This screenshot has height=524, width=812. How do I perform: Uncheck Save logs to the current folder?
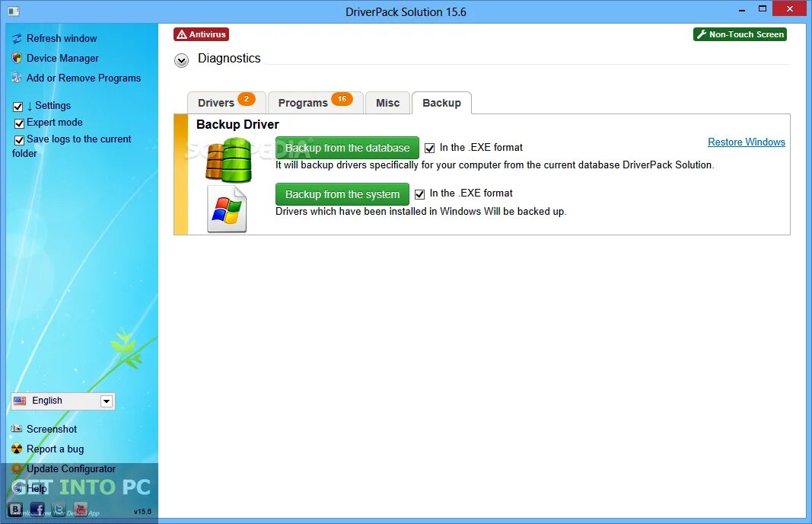tap(19, 139)
